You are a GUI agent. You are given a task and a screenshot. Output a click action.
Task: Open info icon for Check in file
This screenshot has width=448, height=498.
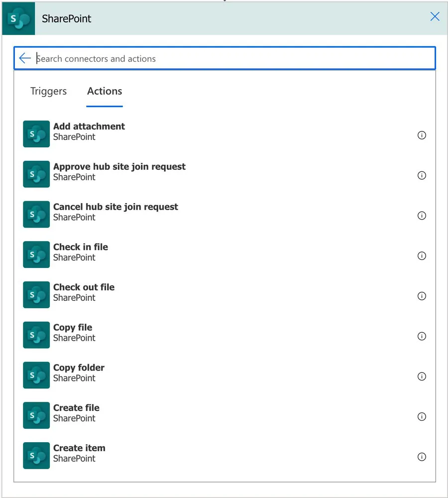point(422,256)
